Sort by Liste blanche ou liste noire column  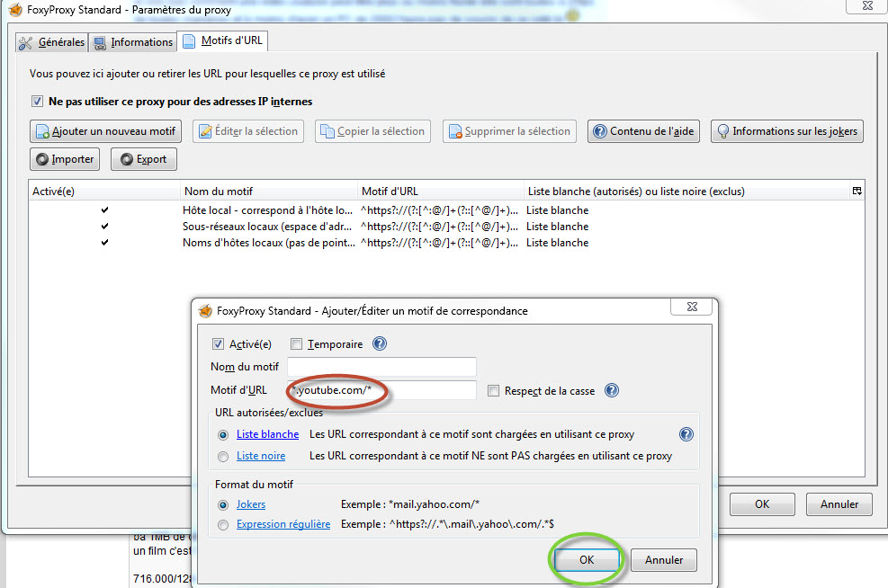687,192
